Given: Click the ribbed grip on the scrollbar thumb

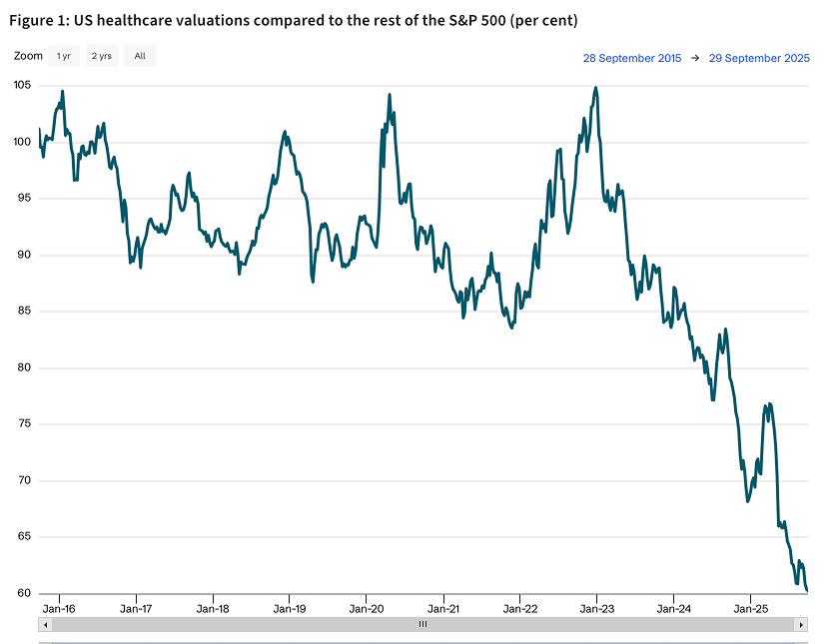Looking at the screenshot, I should pyautogui.click(x=422, y=624).
